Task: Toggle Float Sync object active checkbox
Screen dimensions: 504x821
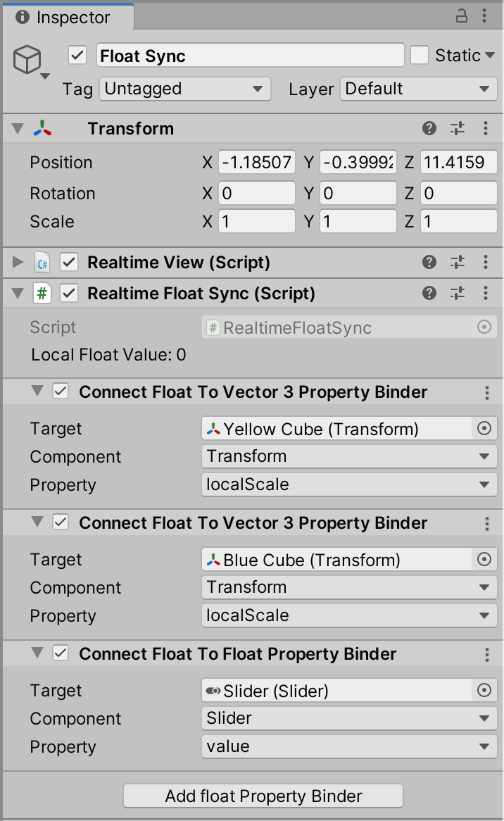Action: (x=77, y=55)
